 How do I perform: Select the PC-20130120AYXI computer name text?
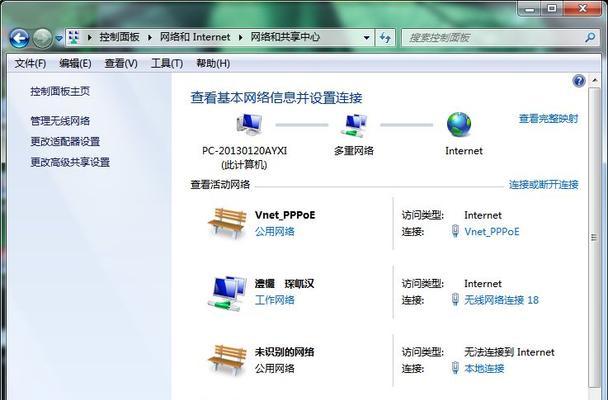pyautogui.click(x=244, y=151)
